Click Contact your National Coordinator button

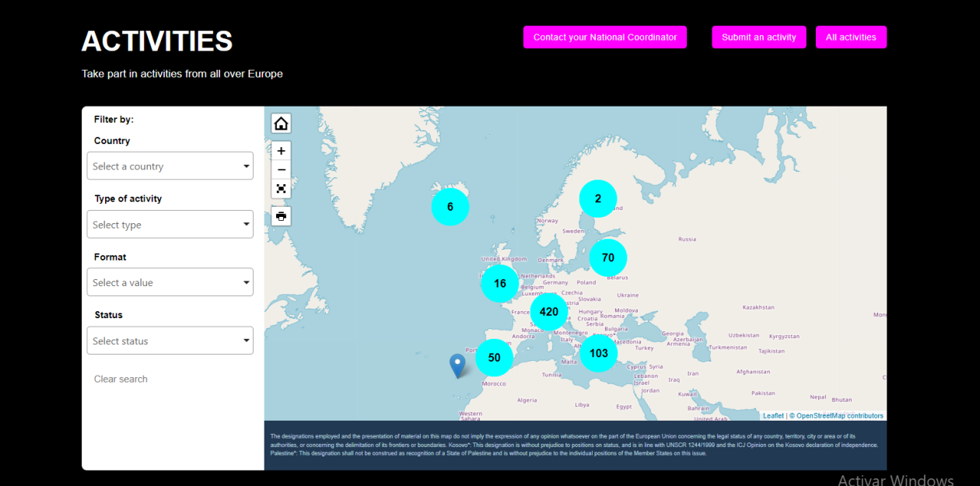tap(604, 37)
